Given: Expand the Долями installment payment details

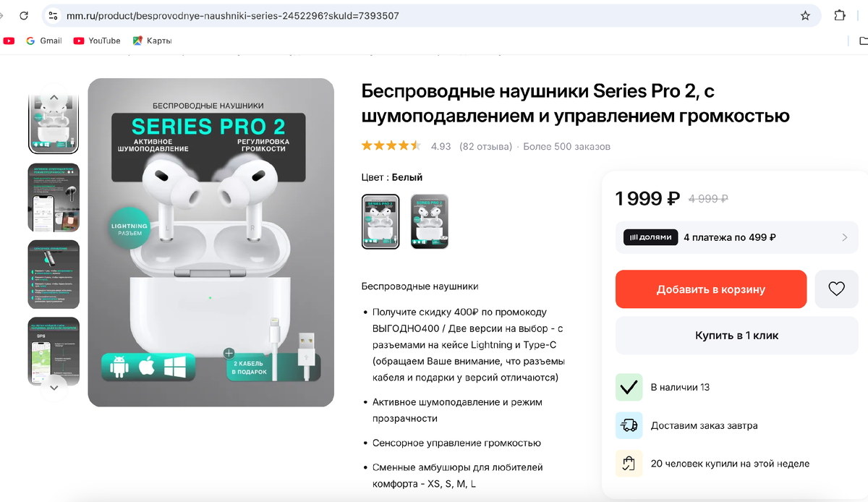Looking at the screenshot, I should point(737,237).
